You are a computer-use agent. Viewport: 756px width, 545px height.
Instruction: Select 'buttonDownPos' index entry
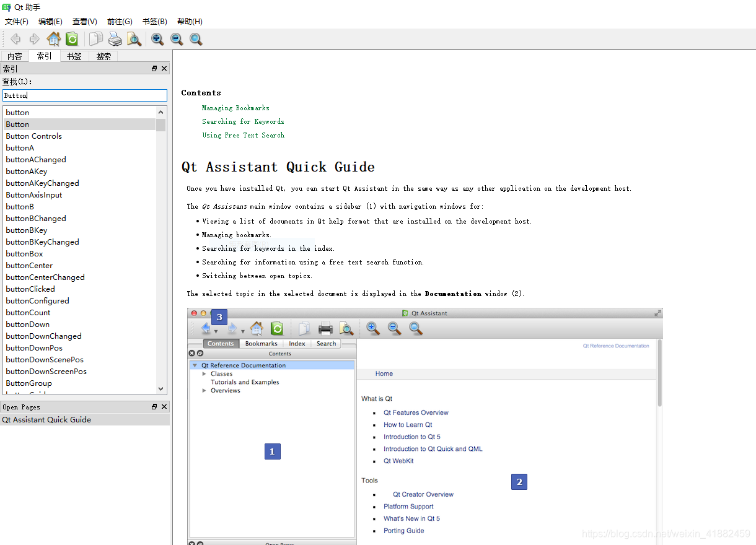click(79, 348)
